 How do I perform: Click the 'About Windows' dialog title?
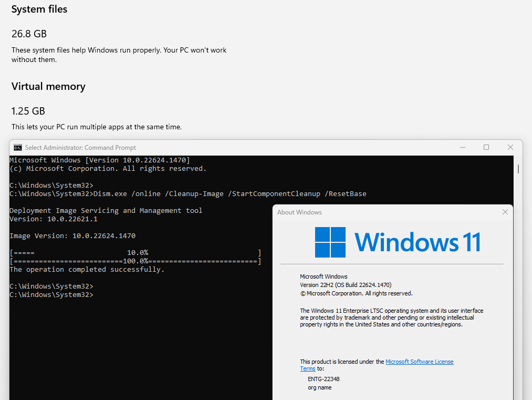[x=299, y=212]
